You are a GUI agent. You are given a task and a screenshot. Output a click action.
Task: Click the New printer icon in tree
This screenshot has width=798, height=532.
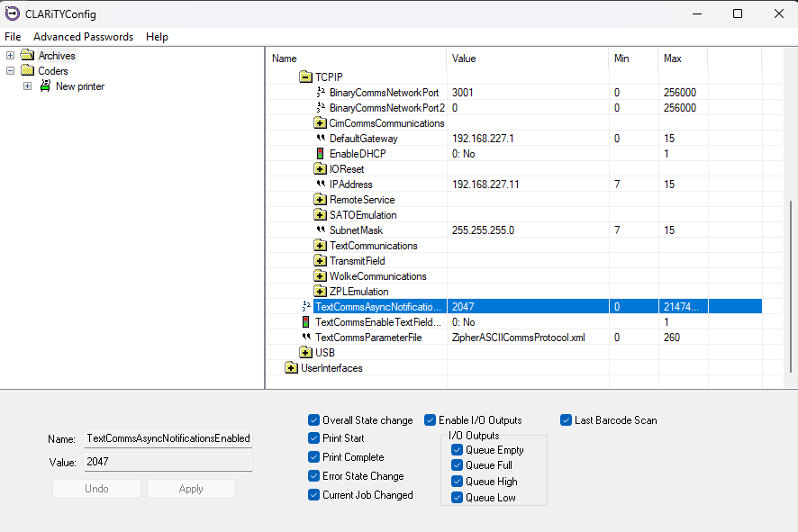(x=45, y=86)
